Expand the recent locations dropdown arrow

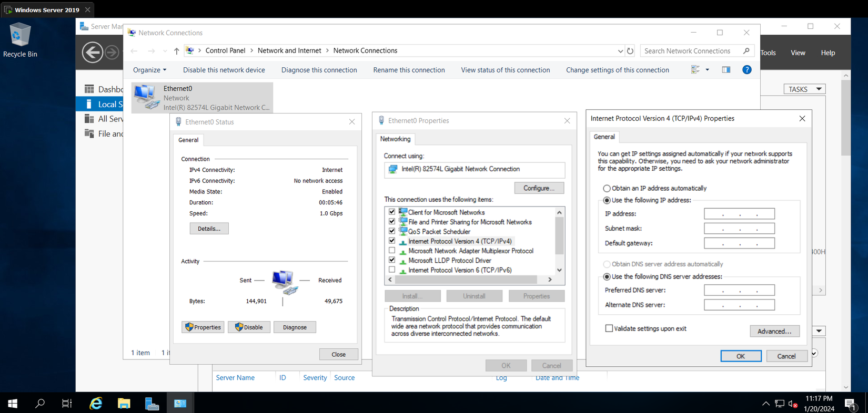click(165, 51)
